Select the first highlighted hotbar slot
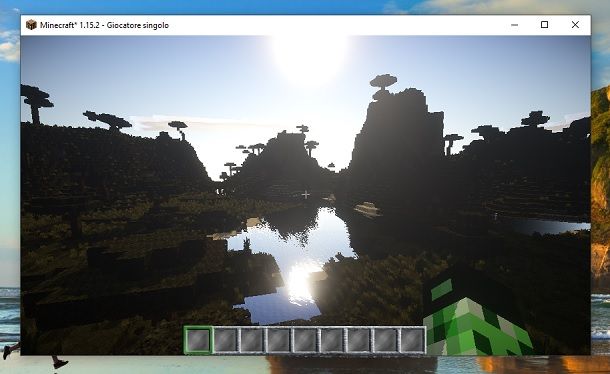Viewport: 610px width, 374px height. (x=198, y=340)
